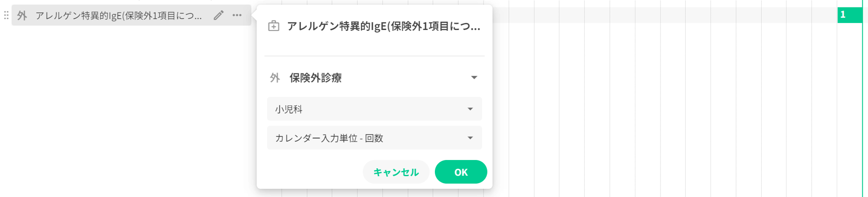Open the three-dot more options menu
This screenshot has width=868, height=197.
[x=237, y=16]
